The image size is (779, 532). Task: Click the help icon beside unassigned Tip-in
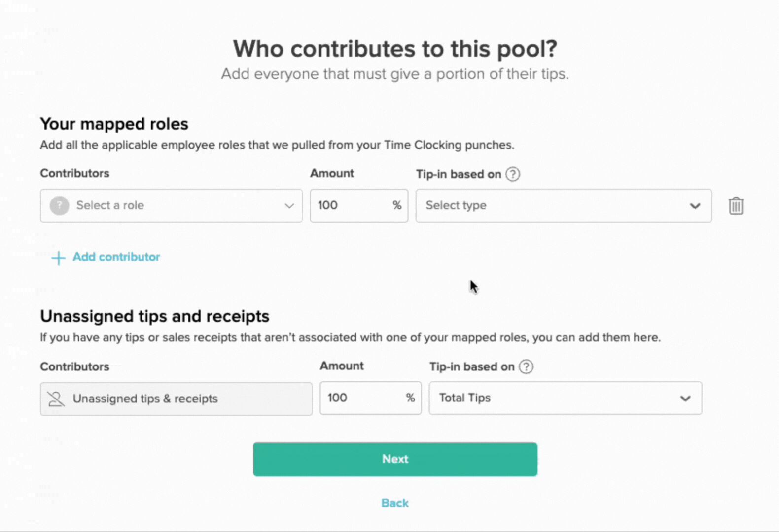[526, 366]
